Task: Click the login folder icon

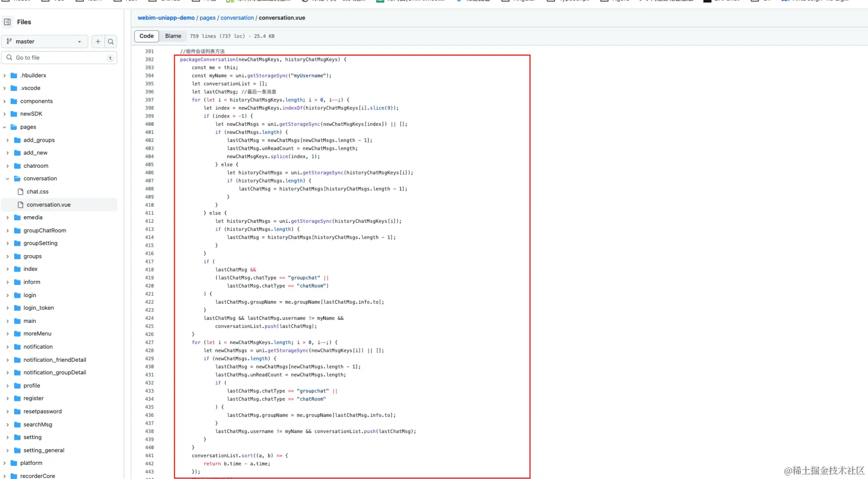Action: pos(17,295)
